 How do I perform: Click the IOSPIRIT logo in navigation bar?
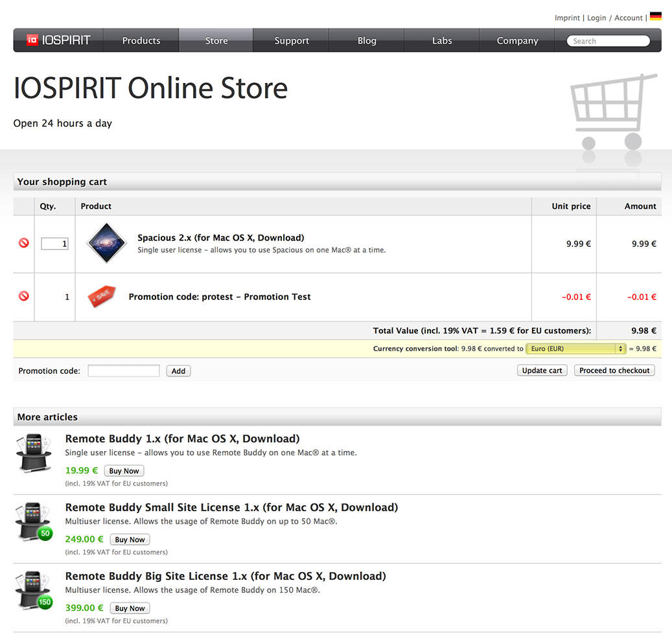[58, 40]
